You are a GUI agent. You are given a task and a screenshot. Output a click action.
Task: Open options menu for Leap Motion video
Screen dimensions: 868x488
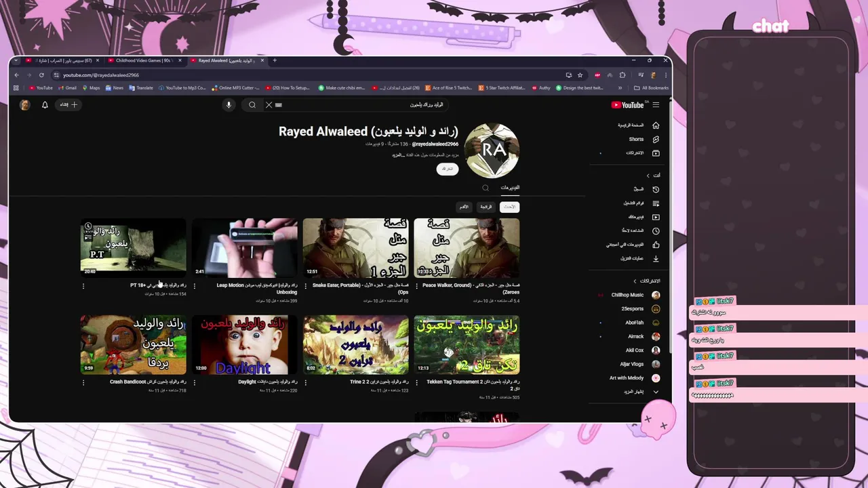(195, 286)
